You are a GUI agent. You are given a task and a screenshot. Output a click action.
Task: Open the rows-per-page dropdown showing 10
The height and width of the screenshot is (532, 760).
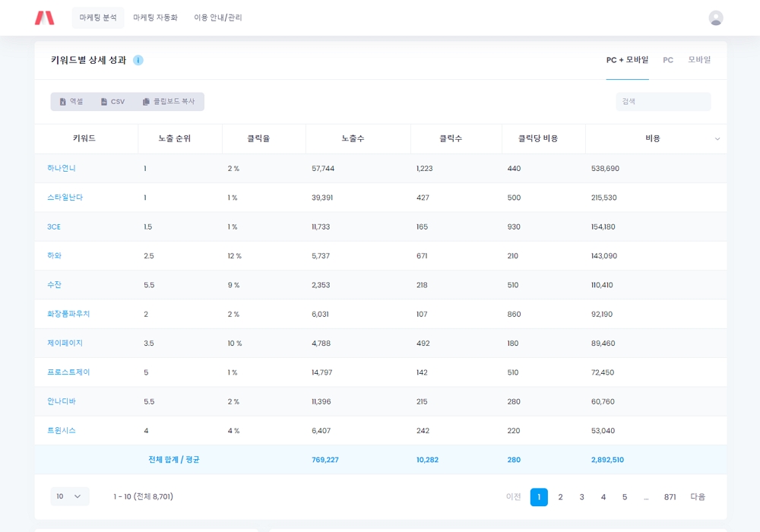tap(69, 496)
